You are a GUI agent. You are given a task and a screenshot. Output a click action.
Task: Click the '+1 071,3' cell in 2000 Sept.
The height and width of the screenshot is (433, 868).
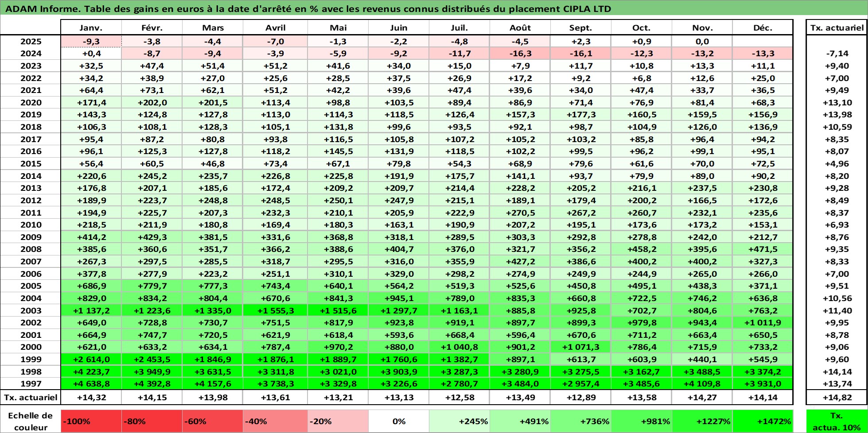click(580, 347)
